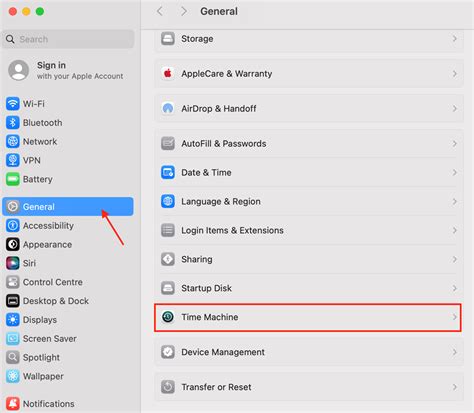
Task: Open Login Items & Extensions row
Action: pyautogui.click(x=309, y=230)
